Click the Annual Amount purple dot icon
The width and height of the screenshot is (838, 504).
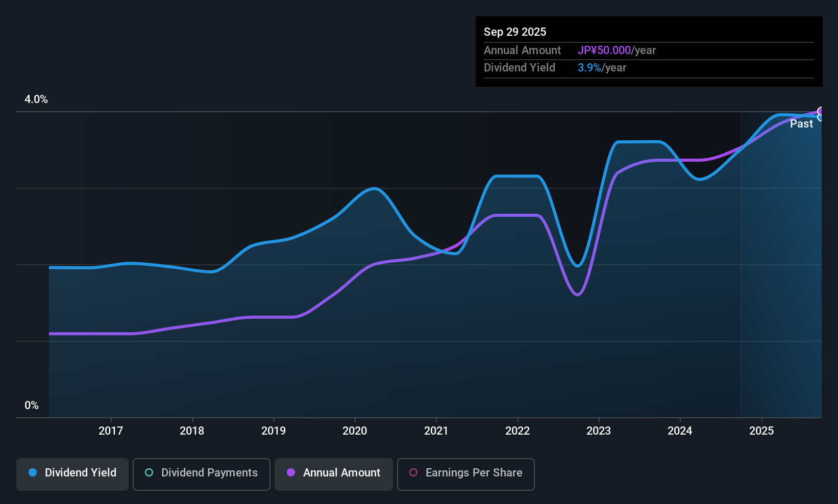tap(291, 473)
